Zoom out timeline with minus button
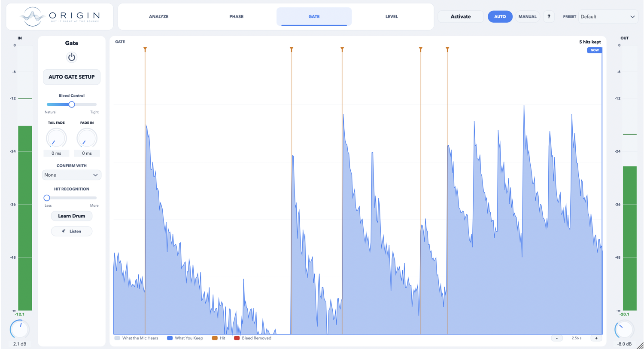This screenshot has width=644, height=349. (557, 338)
